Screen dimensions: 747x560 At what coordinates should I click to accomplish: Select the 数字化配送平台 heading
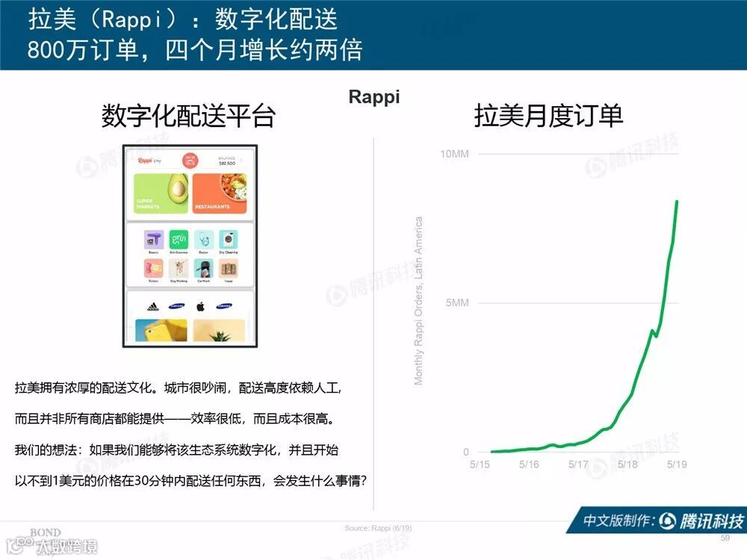189,116
